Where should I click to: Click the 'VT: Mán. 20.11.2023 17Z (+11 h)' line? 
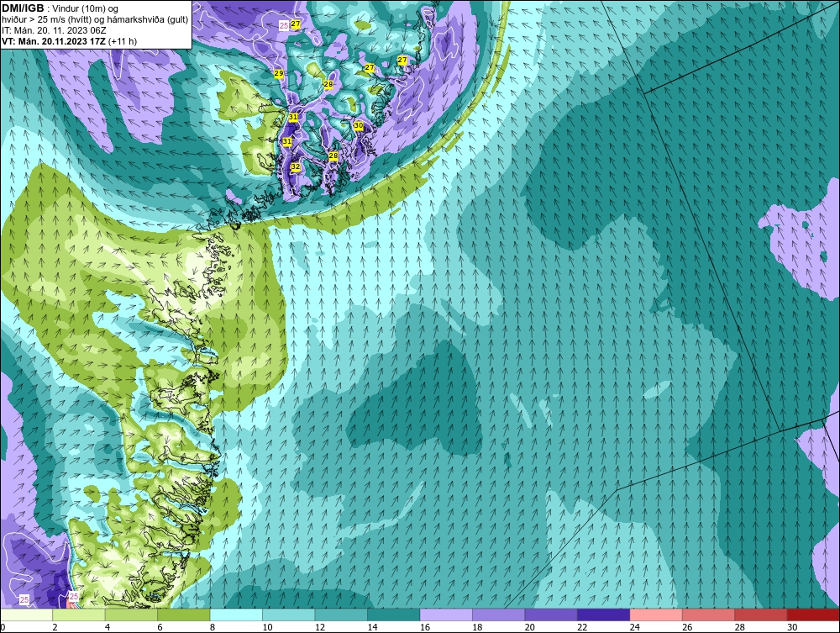pos(69,41)
